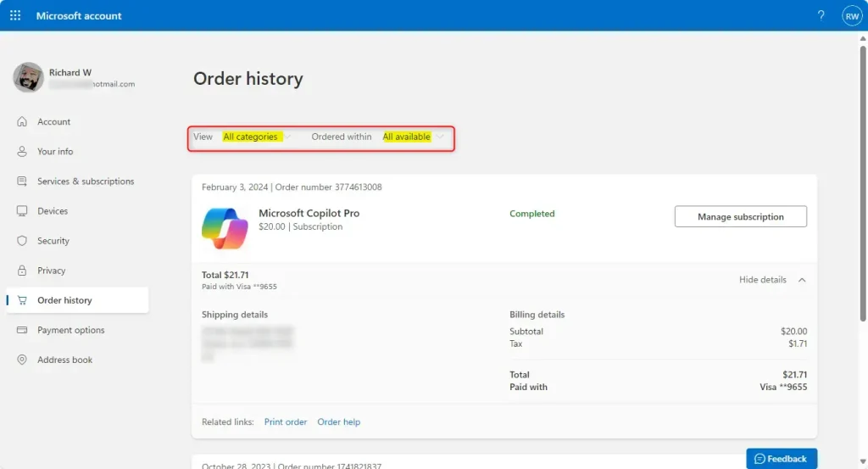The height and width of the screenshot is (469, 868).
Task: Open the app launcher grid icon
Action: pyautogui.click(x=15, y=15)
